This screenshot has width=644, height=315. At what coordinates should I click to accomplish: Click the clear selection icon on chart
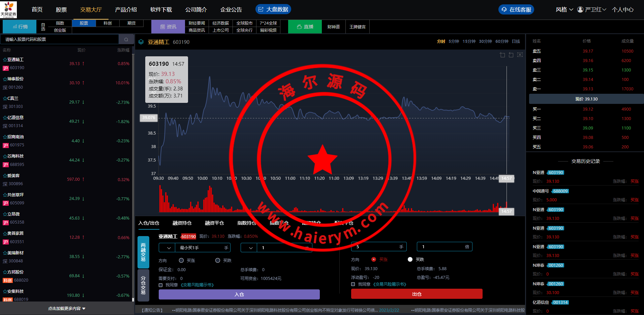point(520,55)
